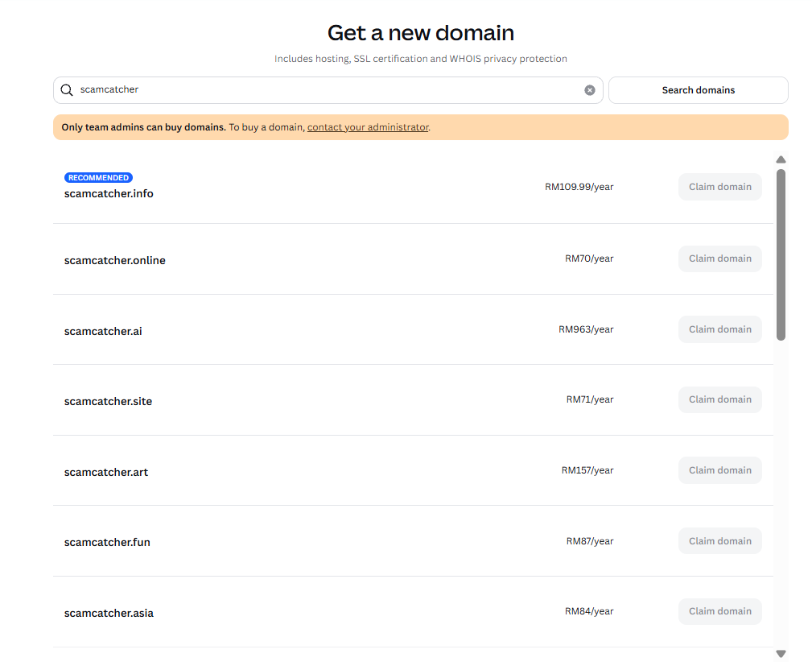This screenshot has width=812, height=670.
Task: Click the RM157/year price
Action: pyautogui.click(x=587, y=470)
